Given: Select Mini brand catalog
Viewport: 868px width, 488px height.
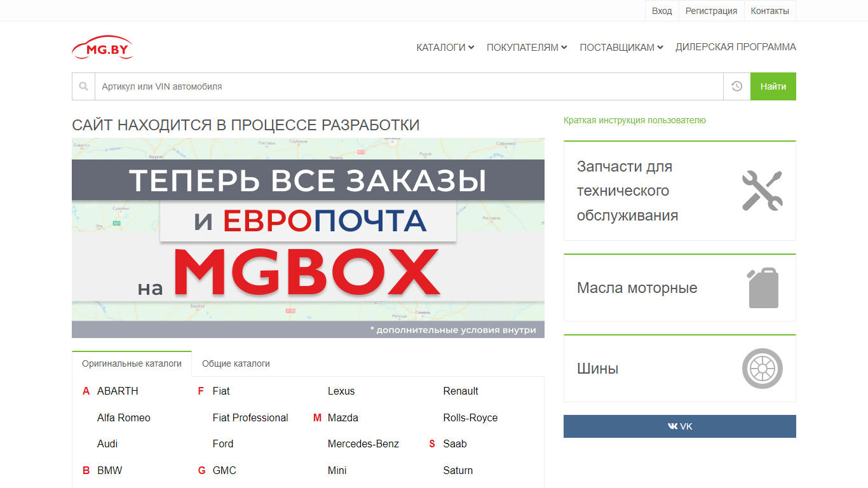Looking at the screenshot, I should coord(337,471).
